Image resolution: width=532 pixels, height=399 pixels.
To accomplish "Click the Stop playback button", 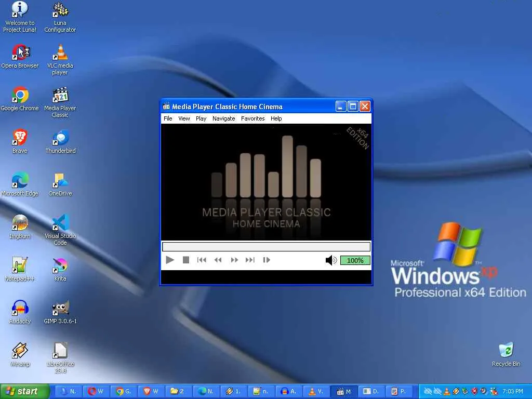I will coord(185,260).
